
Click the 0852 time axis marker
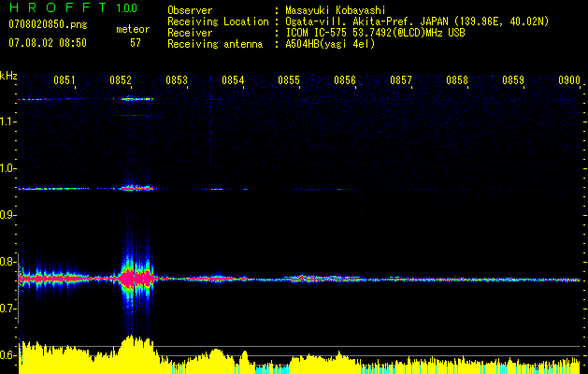click(121, 80)
